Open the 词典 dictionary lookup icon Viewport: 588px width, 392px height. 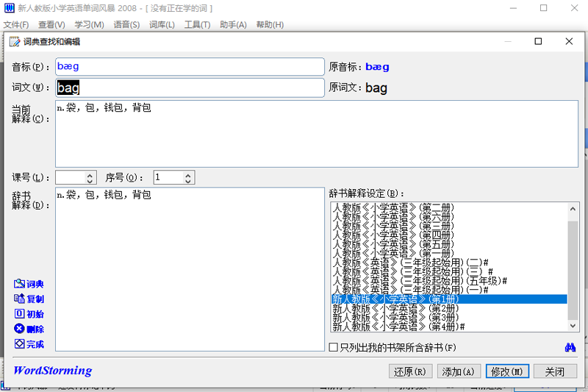click(29, 285)
